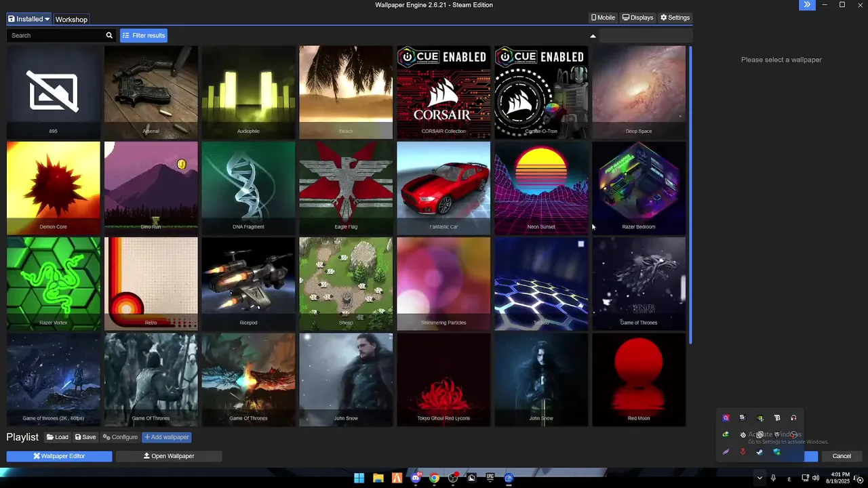
Task: Select the Razer Bedroom wallpaper
Action: 639,188
